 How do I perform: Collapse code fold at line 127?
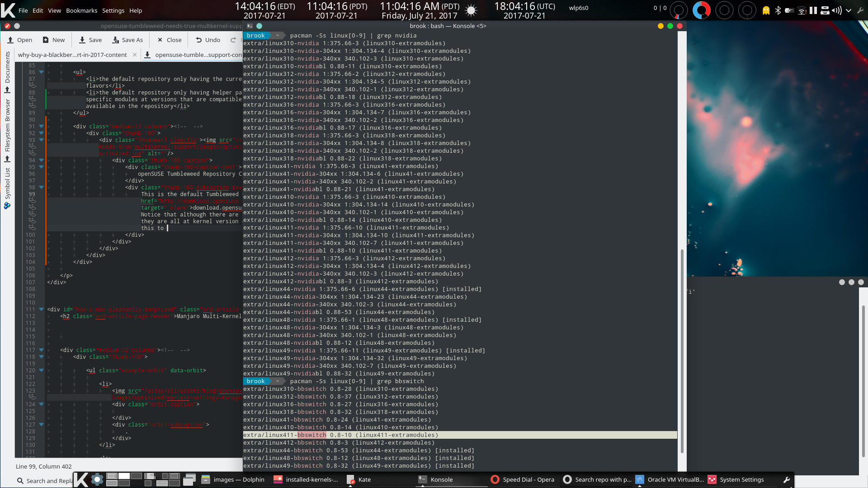tap(41, 425)
